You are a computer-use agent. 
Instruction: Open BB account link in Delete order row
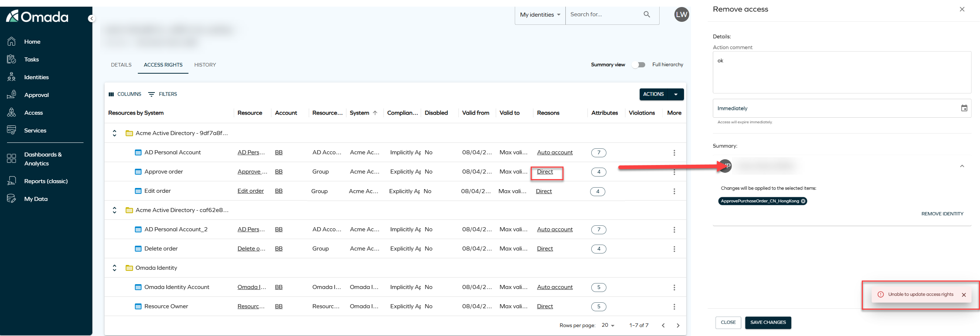[x=279, y=248]
